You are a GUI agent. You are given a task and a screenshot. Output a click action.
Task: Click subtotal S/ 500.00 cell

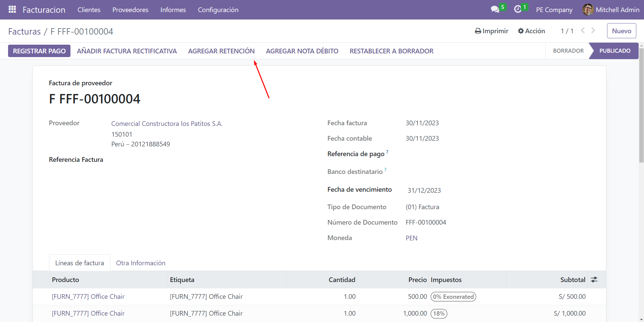572,296
